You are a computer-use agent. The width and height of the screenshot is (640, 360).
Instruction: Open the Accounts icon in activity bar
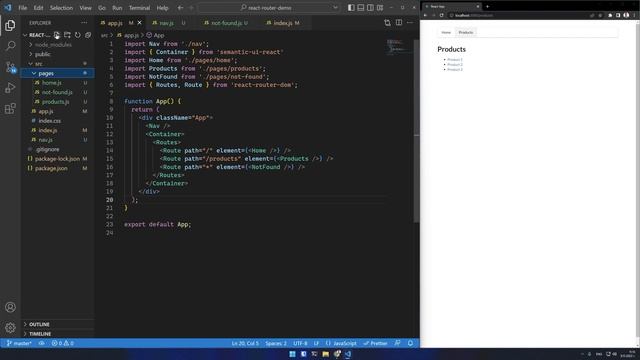click(x=10, y=307)
